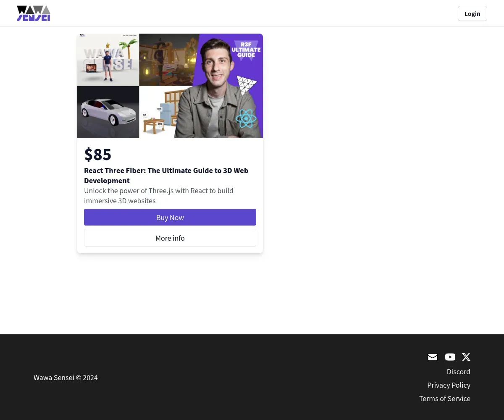Screen dimensions: 504x420
Task: Open the X (Twitter) profile icon
Action: point(466,357)
